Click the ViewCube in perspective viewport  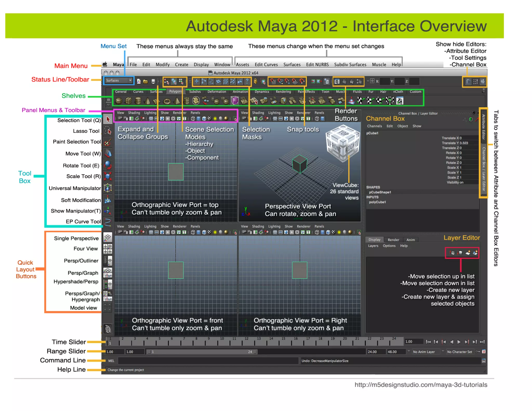coord(343,143)
